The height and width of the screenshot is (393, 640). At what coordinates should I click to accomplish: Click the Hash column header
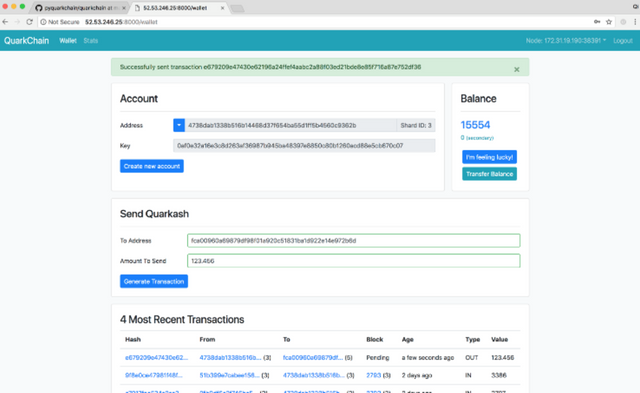133,339
